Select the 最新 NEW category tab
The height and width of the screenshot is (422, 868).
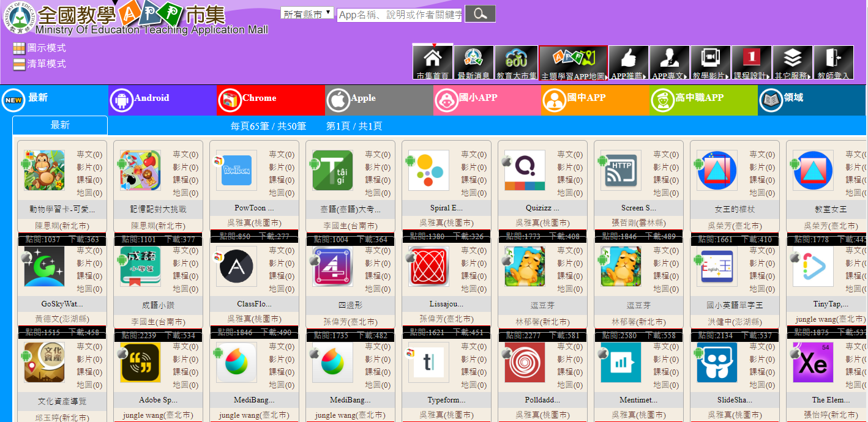point(54,100)
